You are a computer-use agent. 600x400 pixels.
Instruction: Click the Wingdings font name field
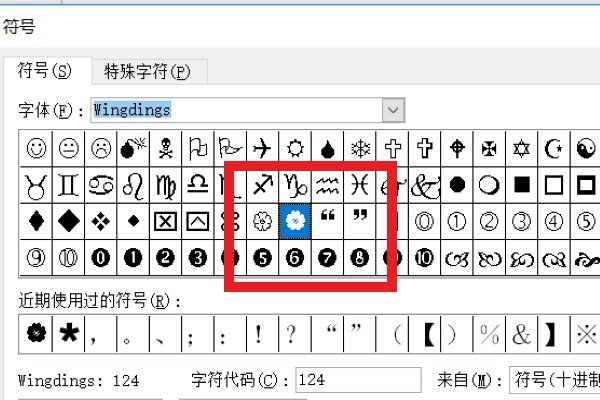click(x=236, y=110)
